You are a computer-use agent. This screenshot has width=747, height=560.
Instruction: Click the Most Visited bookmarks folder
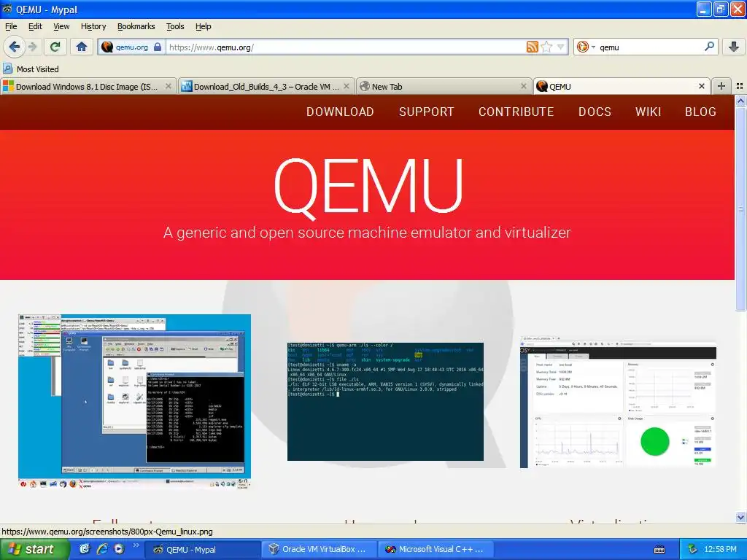pyautogui.click(x=31, y=69)
